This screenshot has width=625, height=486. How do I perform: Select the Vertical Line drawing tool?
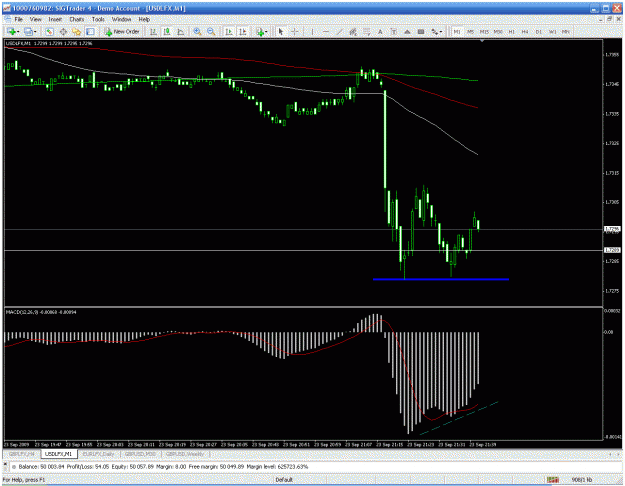click(312, 31)
